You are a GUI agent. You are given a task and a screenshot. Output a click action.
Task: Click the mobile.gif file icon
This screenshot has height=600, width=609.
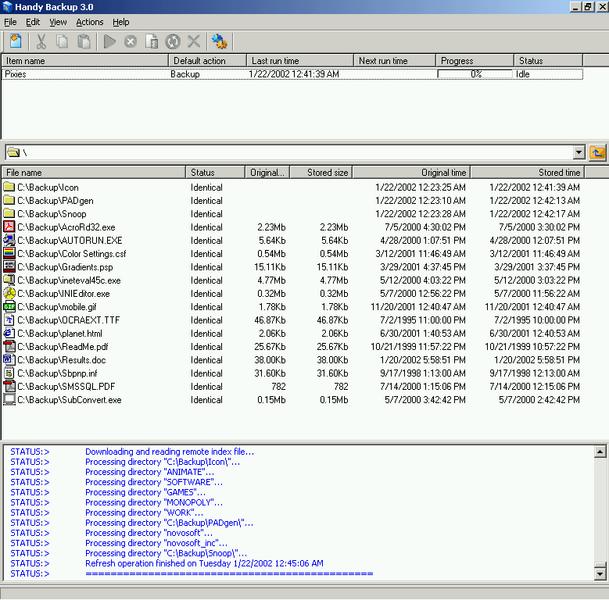9,306
